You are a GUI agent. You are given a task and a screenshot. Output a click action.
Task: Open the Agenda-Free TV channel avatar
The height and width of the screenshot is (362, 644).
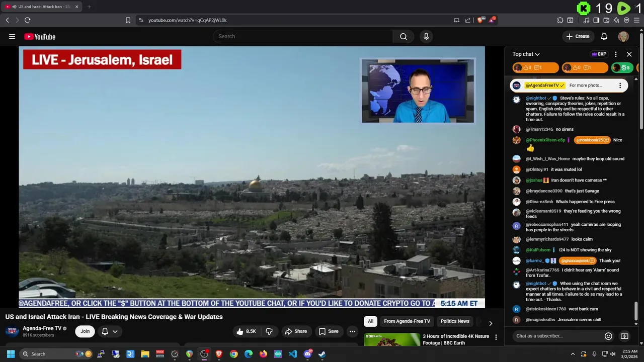13,331
